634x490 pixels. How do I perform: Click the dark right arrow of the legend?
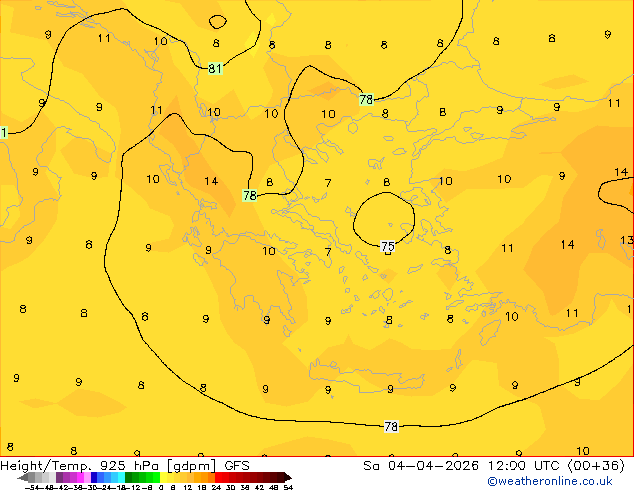(288, 477)
